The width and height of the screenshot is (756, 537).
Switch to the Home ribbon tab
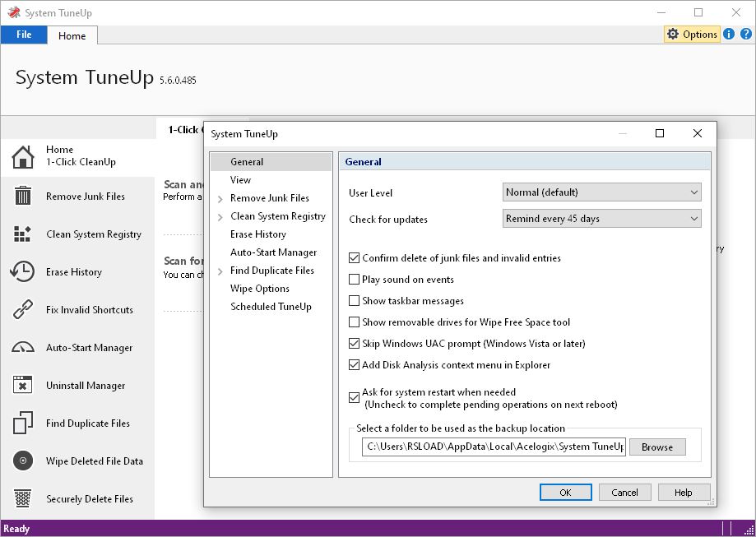click(x=72, y=35)
